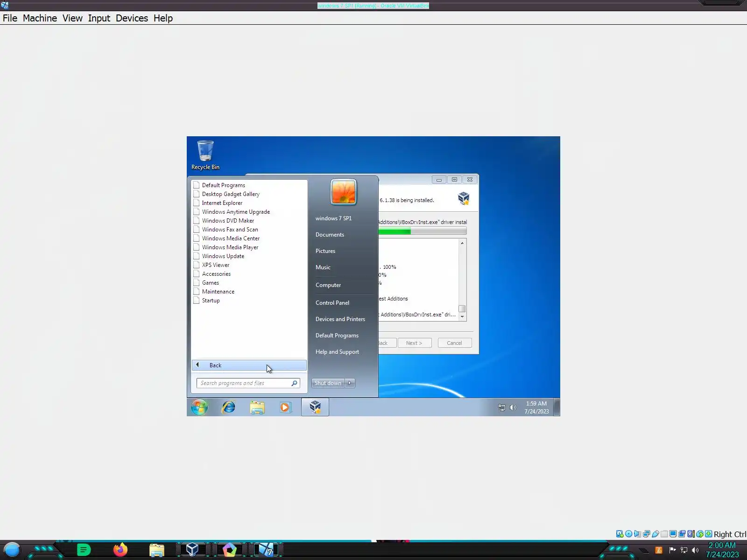Open the Recycle Bin desktop icon

[205, 155]
